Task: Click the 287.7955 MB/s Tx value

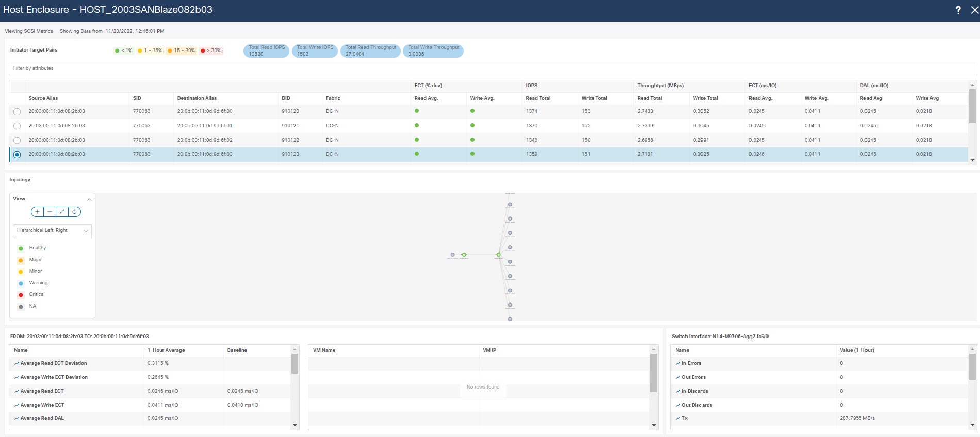Action: tap(857, 418)
